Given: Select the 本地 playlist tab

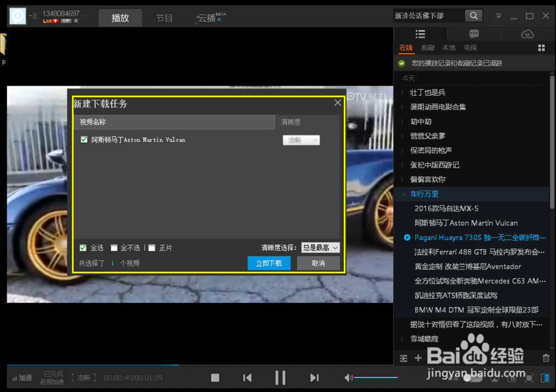Looking at the screenshot, I should [x=449, y=48].
